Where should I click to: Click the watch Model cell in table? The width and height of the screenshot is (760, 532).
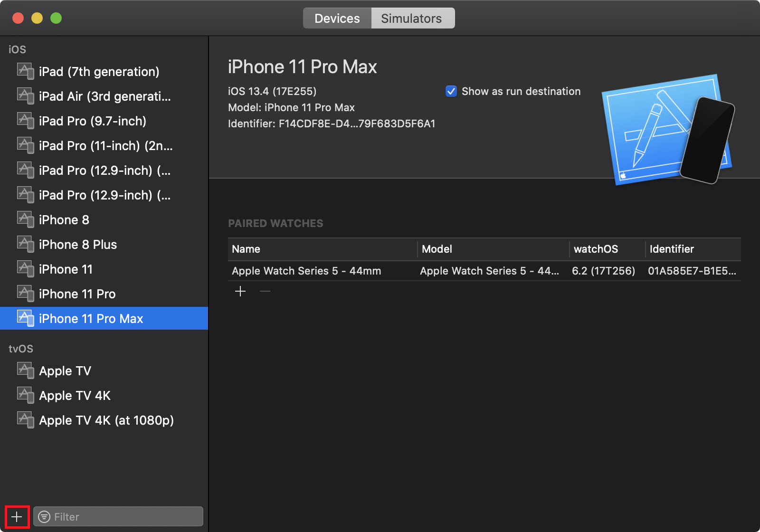coord(489,271)
